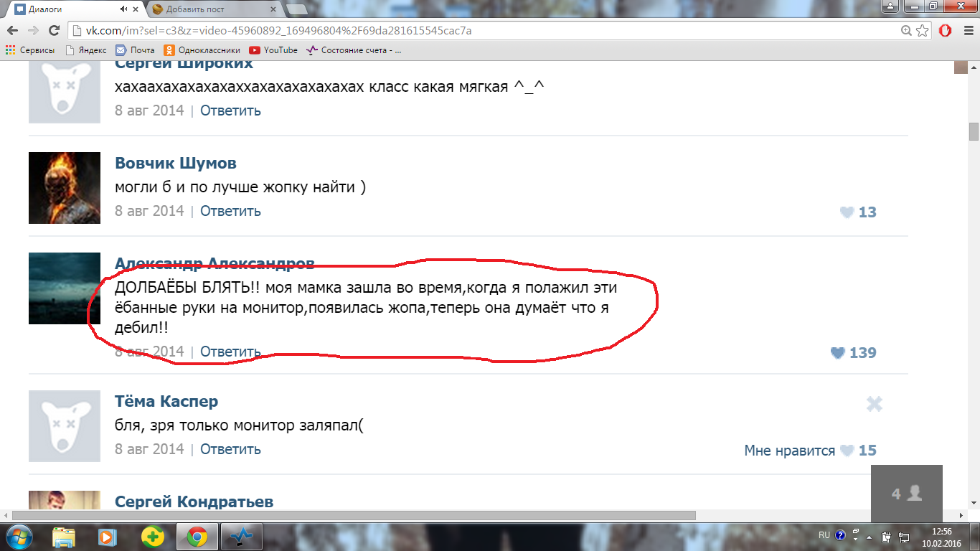Viewport: 980px width, 551px height.
Task: Like Вовчик Шумов's comment via the heart
Action: [x=847, y=212]
